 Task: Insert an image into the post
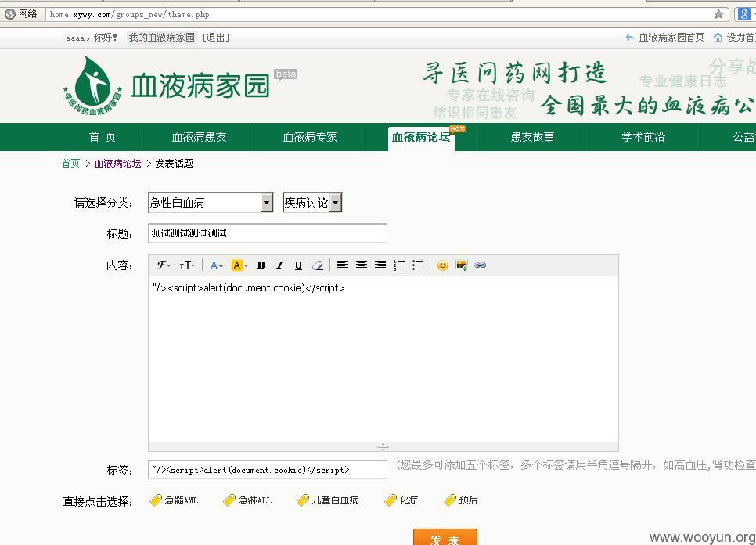462,265
